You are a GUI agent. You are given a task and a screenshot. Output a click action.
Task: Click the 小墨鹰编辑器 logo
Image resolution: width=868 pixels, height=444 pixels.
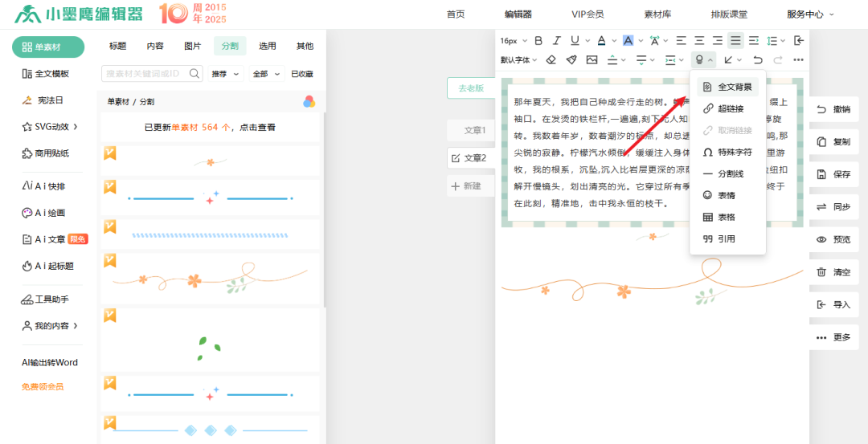click(x=79, y=14)
